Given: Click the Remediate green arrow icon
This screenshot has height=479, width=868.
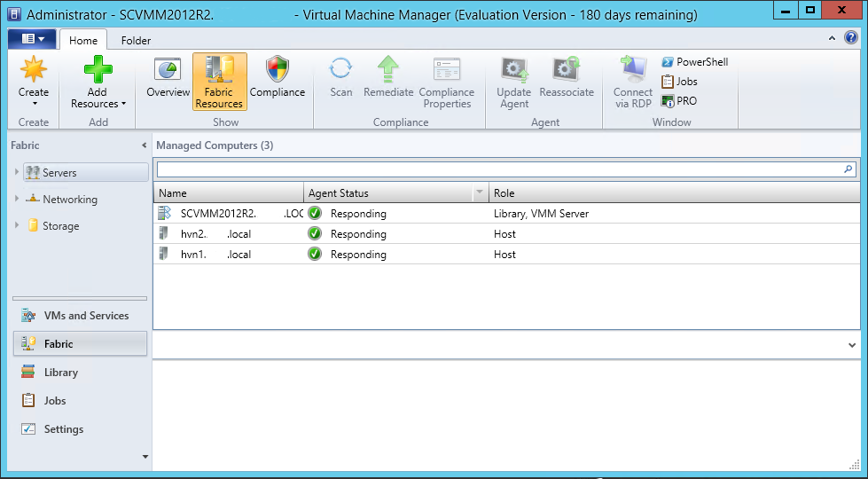Looking at the screenshot, I should (x=388, y=69).
